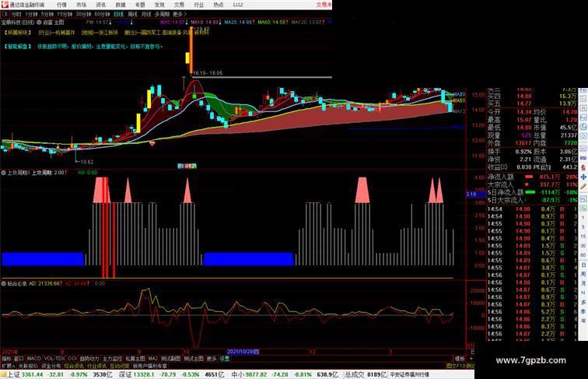Screen dimensions: 588x379
Task: Toggle 粘合必涨 indicator panel round icon
Action: point(4,284)
